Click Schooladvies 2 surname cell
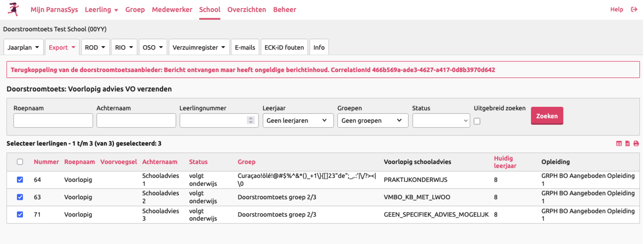This screenshot has height=244, width=644. coord(161,197)
